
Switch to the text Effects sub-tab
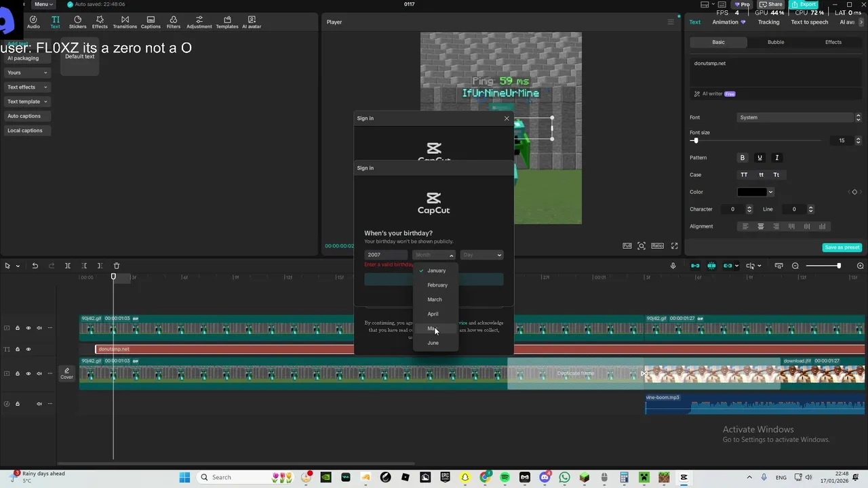tap(833, 42)
